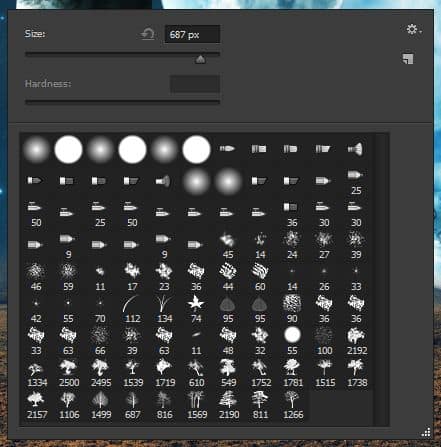
Task: Choose the maple leaf brush 74
Action: tap(196, 309)
